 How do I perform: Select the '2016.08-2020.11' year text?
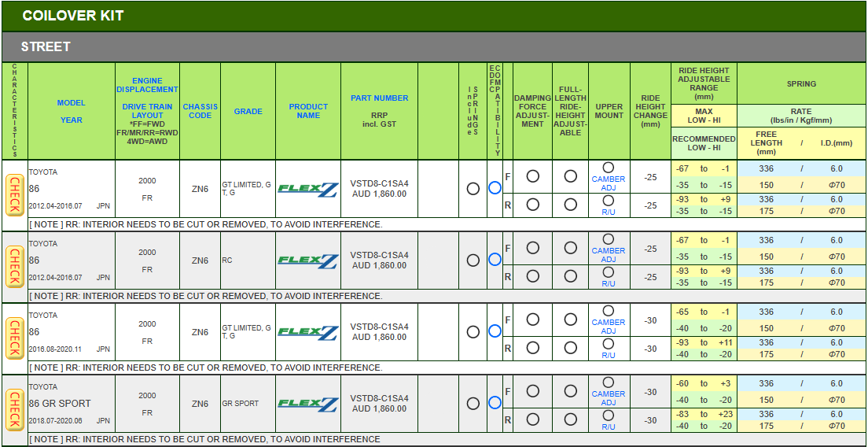tap(55, 349)
